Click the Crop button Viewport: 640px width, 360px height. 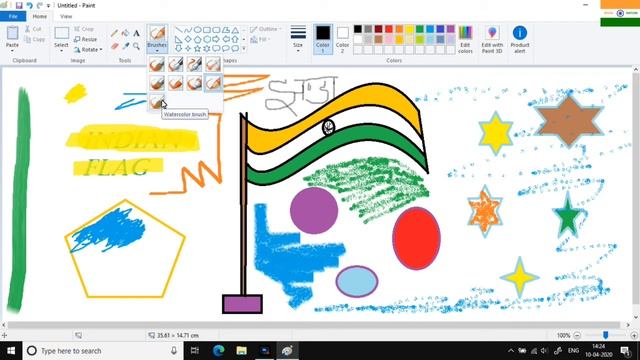84,29
